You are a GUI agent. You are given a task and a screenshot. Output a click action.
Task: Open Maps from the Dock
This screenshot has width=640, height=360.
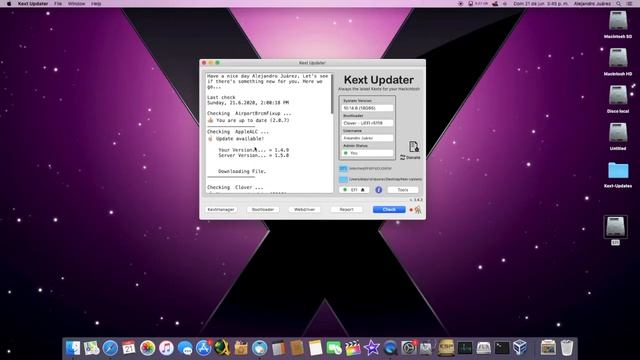tap(91, 348)
